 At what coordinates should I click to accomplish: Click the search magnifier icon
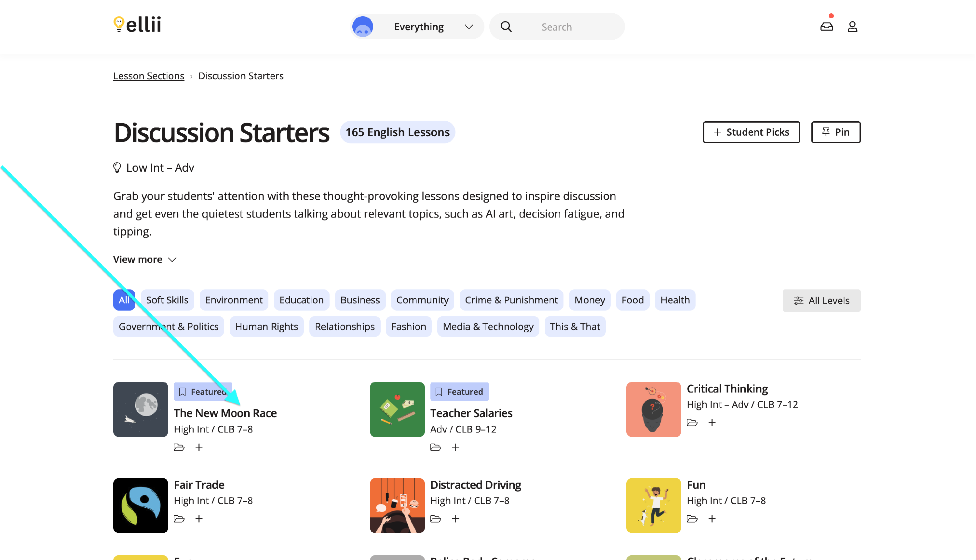click(x=506, y=27)
